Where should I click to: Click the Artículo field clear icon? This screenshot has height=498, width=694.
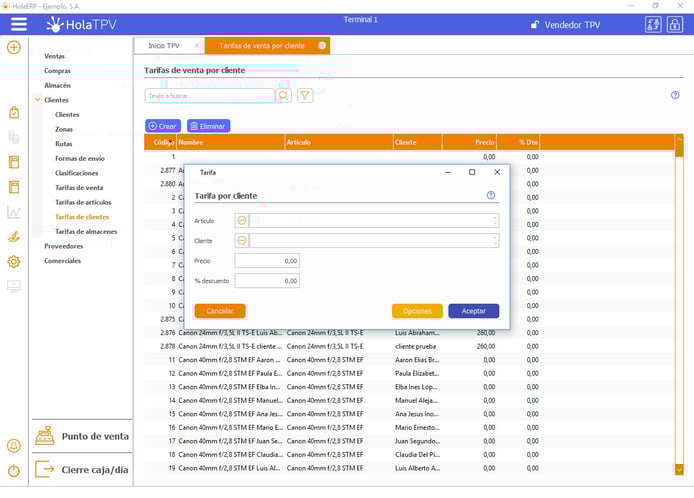click(242, 220)
